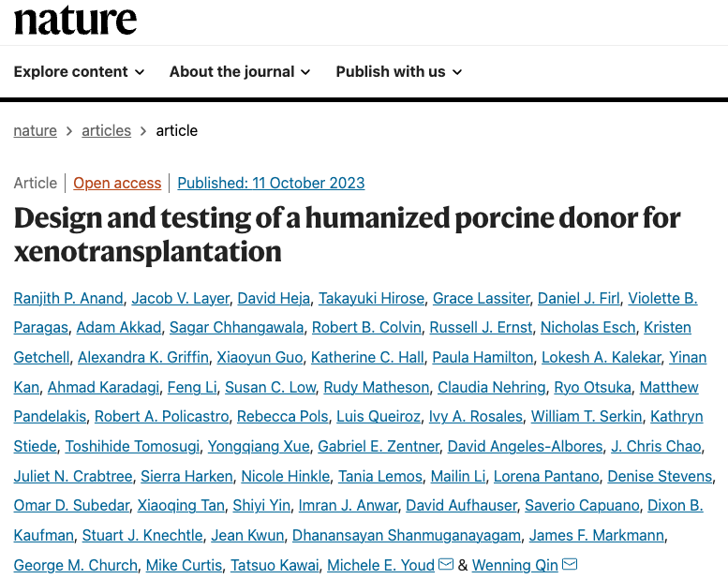Open the About the journal dropdown

coord(239,72)
